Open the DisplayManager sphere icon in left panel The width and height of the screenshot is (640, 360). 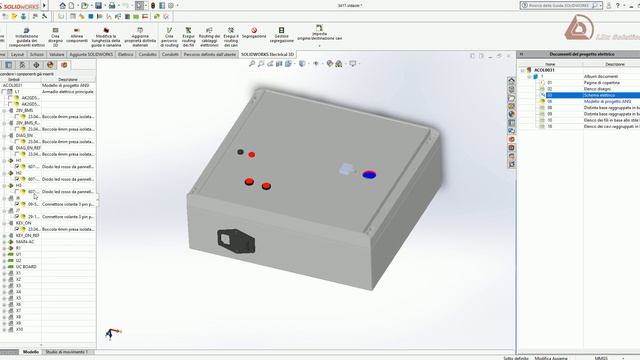tap(50, 65)
